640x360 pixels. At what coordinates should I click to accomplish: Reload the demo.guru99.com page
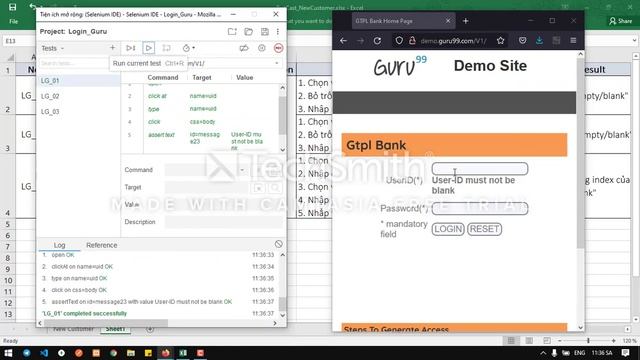point(377,40)
